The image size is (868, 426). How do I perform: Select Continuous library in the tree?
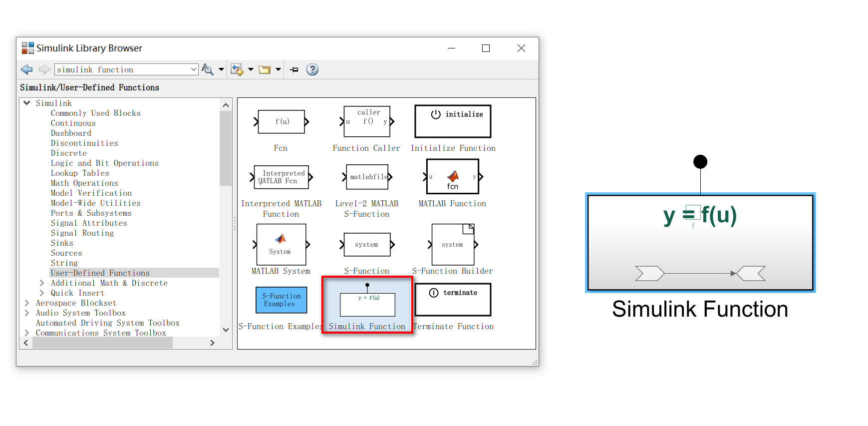[x=73, y=123]
